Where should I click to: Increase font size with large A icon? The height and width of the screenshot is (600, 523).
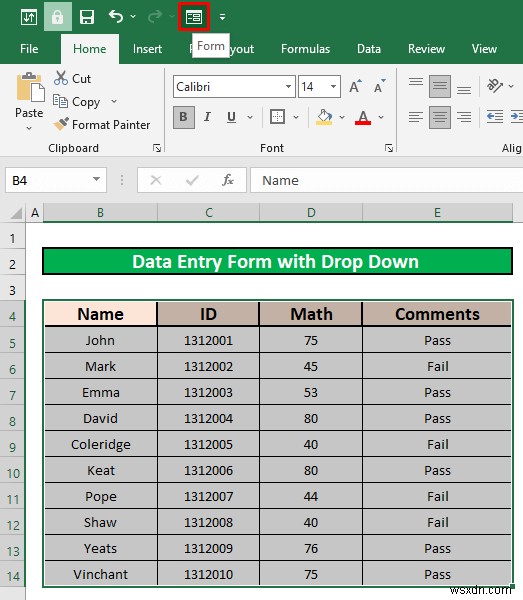pos(355,86)
